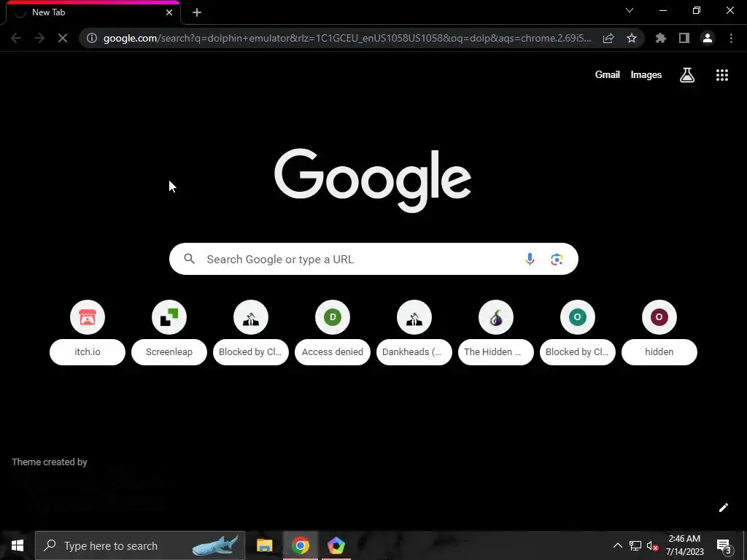The width and height of the screenshot is (747, 560).
Task: Open the notification center icon
Action: point(724,546)
